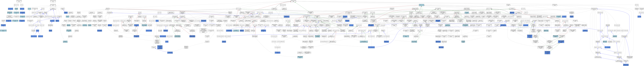Select the cellular_component root node
644x66 pixels.
point(53,1)
